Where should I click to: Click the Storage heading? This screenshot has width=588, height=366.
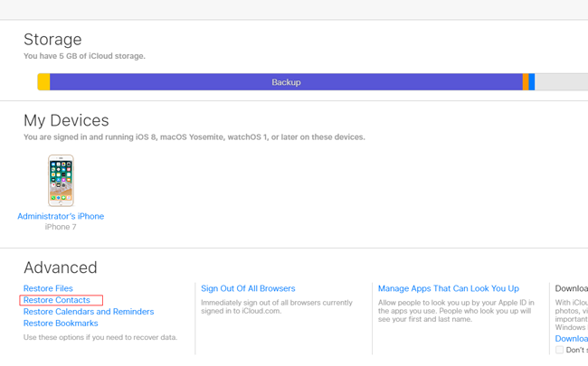52,40
